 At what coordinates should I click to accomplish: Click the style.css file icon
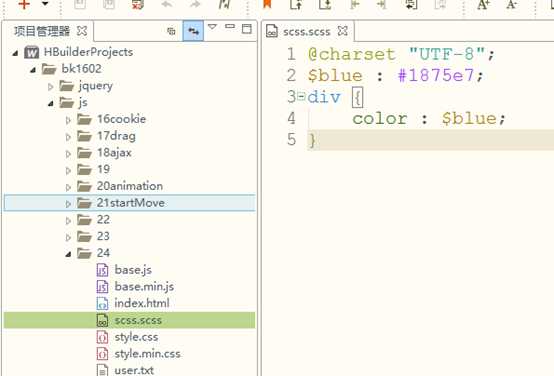click(x=102, y=337)
